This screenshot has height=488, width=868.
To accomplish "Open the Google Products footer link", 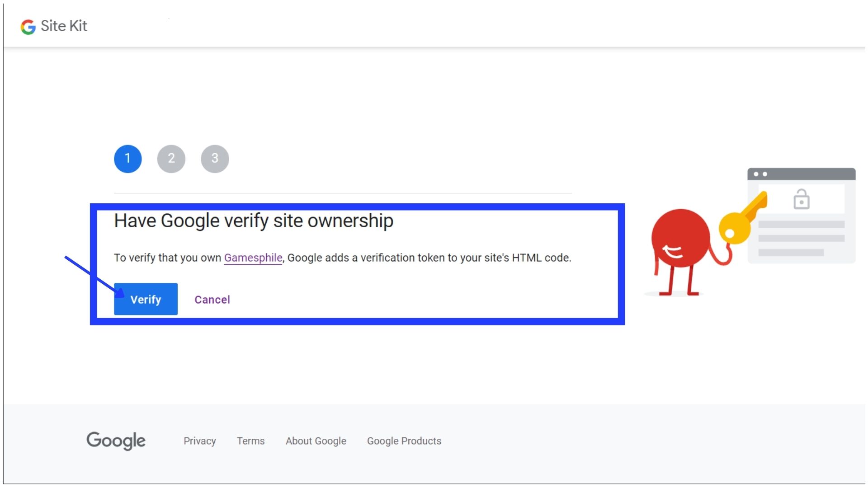I will pos(404,441).
